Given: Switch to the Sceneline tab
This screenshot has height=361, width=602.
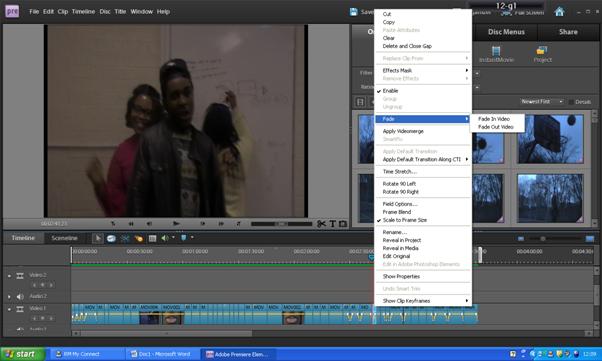Looking at the screenshot, I should pyautogui.click(x=64, y=238).
